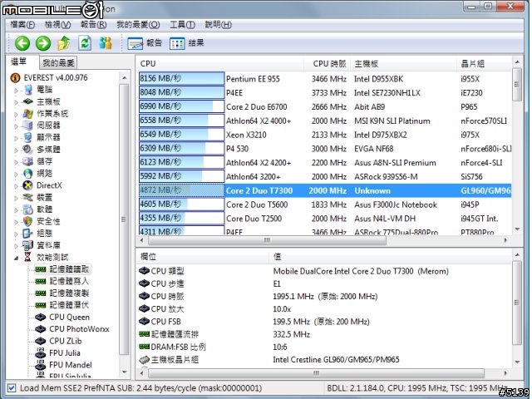Viewport: 532px width, 399px height.
Task: Open the 我的最愛(O) menu
Action: [x=138, y=25]
